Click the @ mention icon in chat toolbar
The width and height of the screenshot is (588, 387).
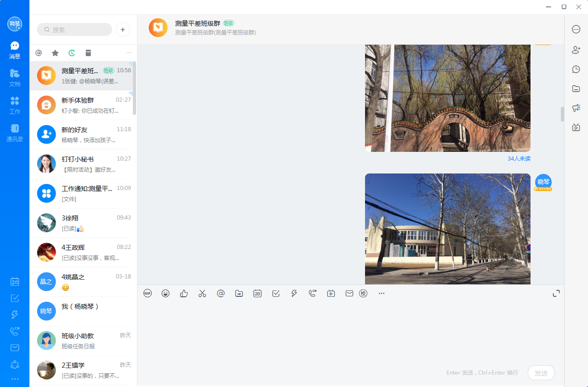pos(221,293)
